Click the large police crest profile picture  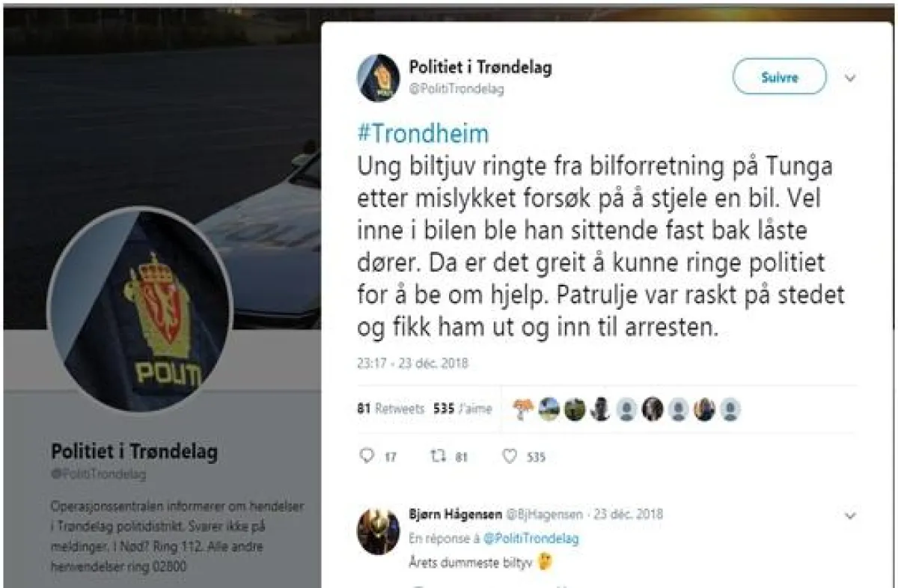pos(140,309)
